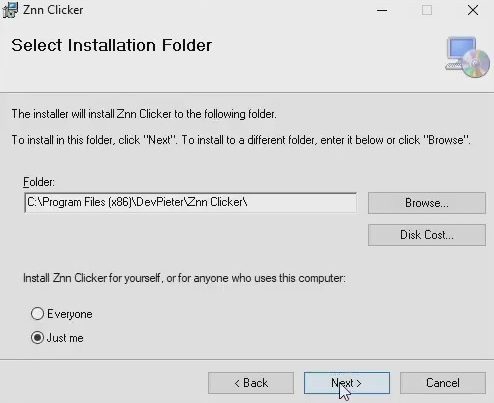Choose the Just me radio option
The width and height of the screenshot is (494, 403).
pos(37,338)
